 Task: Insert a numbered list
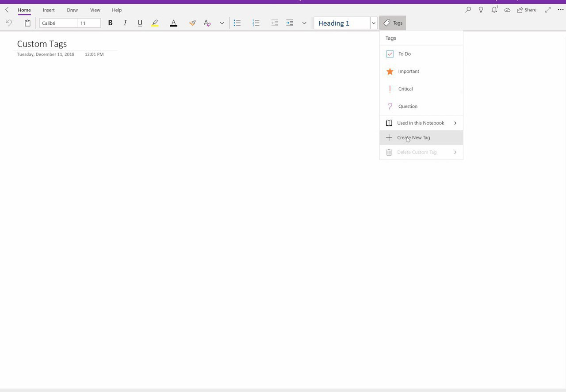[x=256, y=23]
